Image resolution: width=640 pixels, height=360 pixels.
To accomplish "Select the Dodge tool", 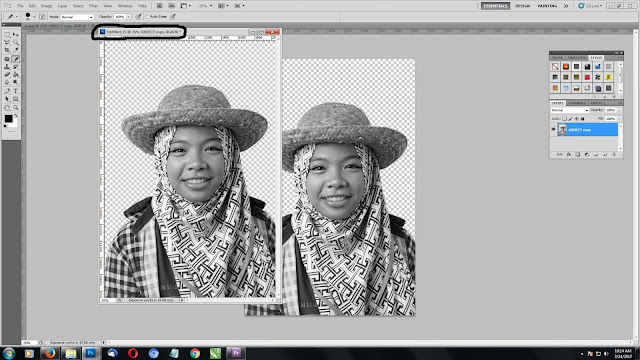I will click(x=16, y=82).
